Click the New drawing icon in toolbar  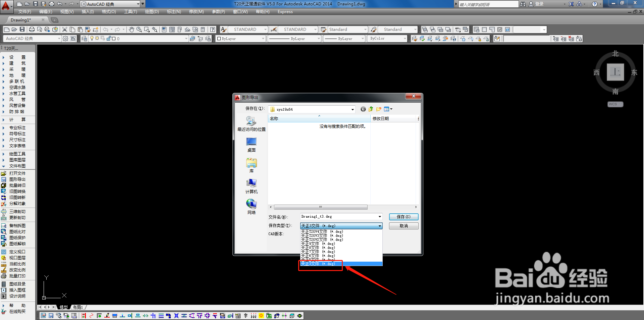coord(6,30)
